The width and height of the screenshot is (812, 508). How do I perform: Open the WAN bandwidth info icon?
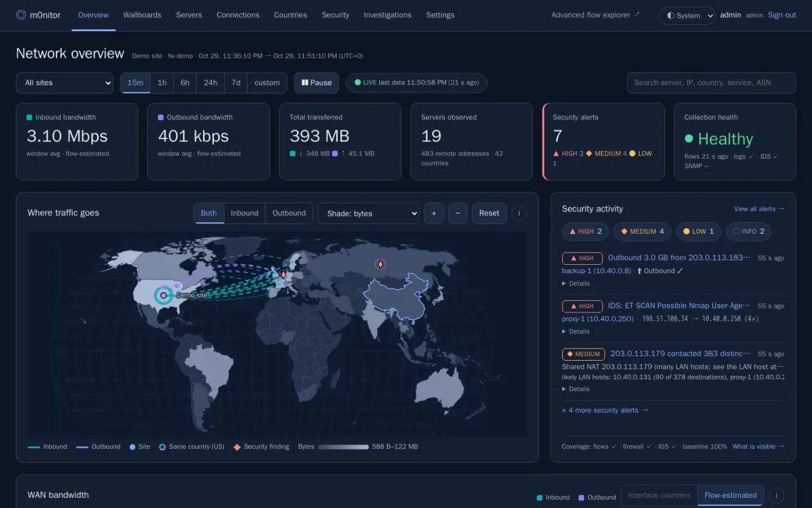pos(776,495)
